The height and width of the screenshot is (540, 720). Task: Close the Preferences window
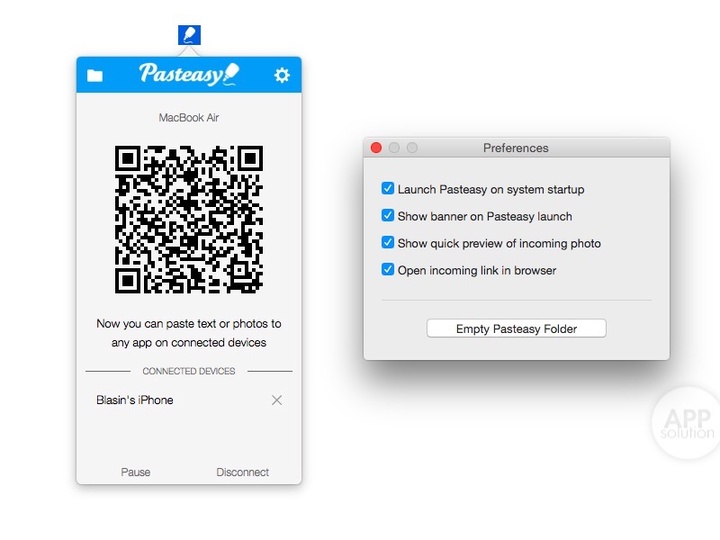(x=376, y=148)
